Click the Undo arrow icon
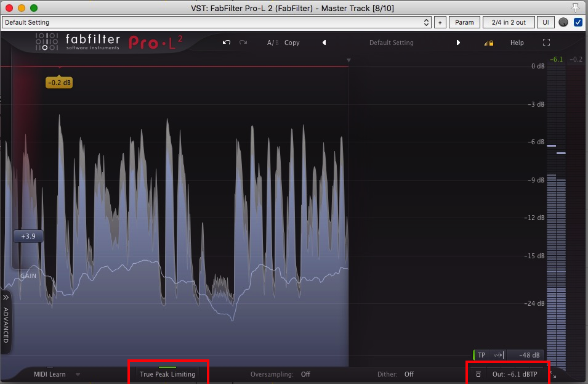 (x=226, y=43)
